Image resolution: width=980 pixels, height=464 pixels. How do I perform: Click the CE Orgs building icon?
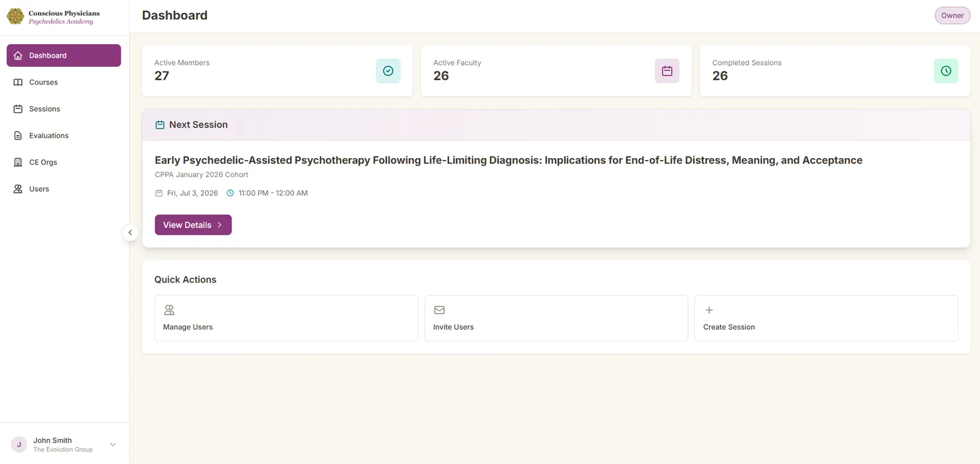point(18,162)
